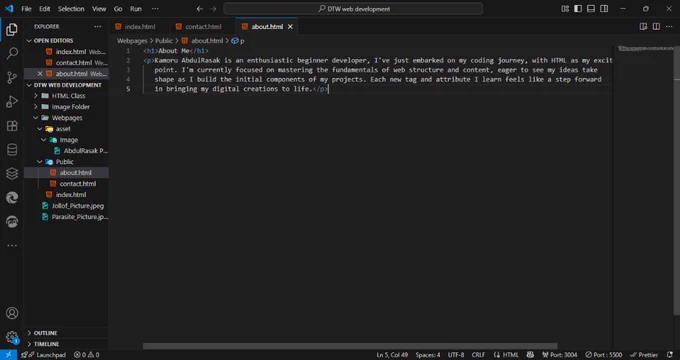Open the database icon in activity bar

point(12,150)
